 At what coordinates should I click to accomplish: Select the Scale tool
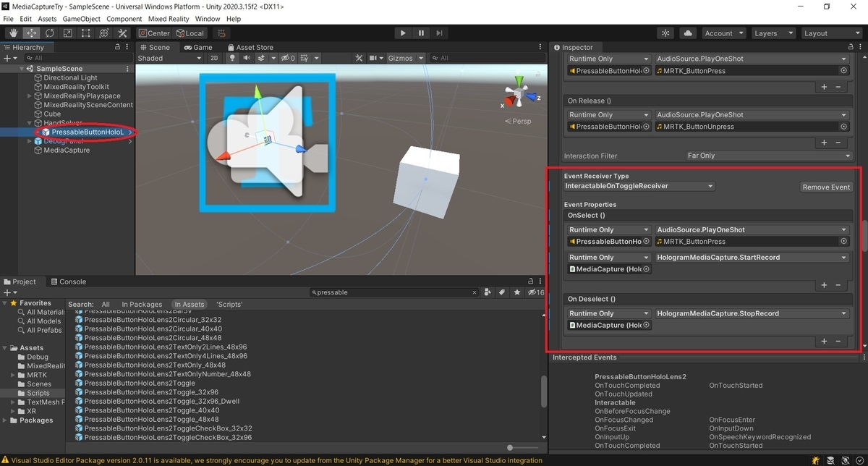tap(67, 33)
